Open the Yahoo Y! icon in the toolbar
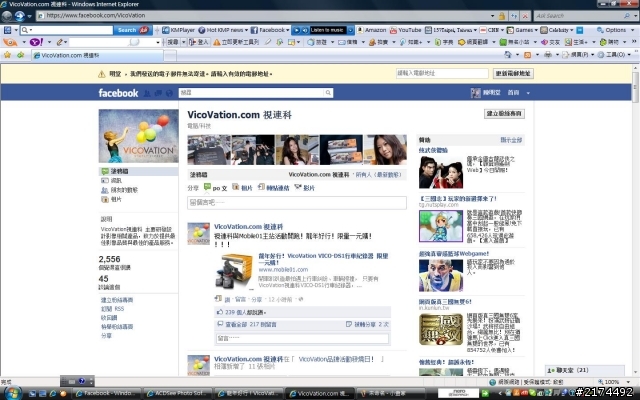 (x=36, y=42)
